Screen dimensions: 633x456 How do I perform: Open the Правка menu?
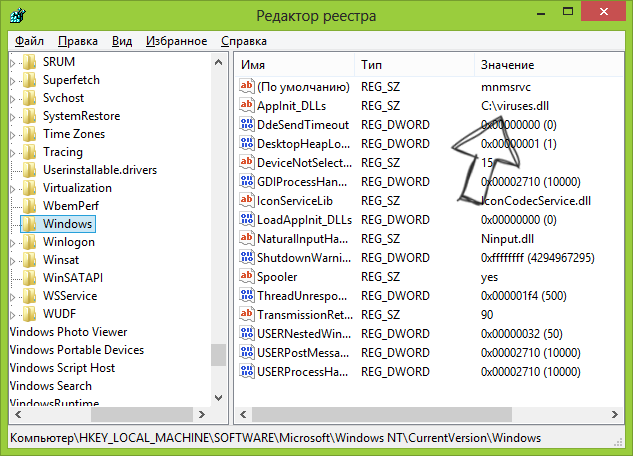pos(78,41)
